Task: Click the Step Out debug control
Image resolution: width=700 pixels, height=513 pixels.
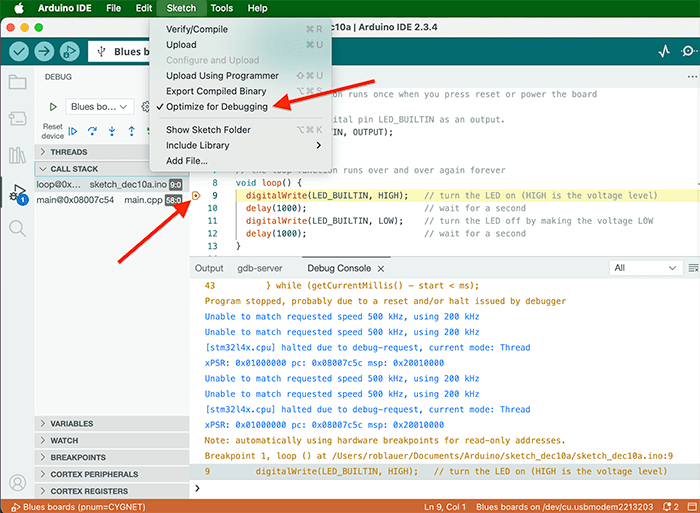Action: click(x=132, y=131)
